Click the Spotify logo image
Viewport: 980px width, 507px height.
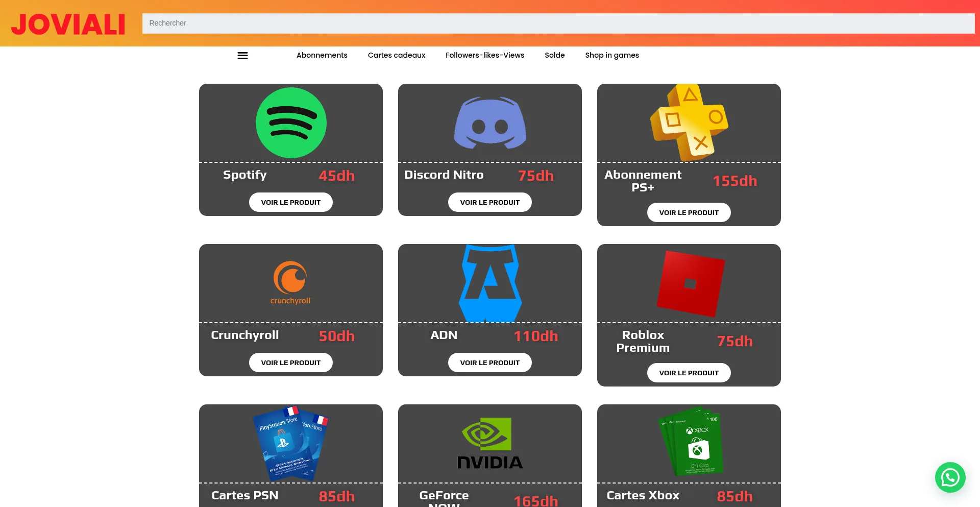pos(291,123)
